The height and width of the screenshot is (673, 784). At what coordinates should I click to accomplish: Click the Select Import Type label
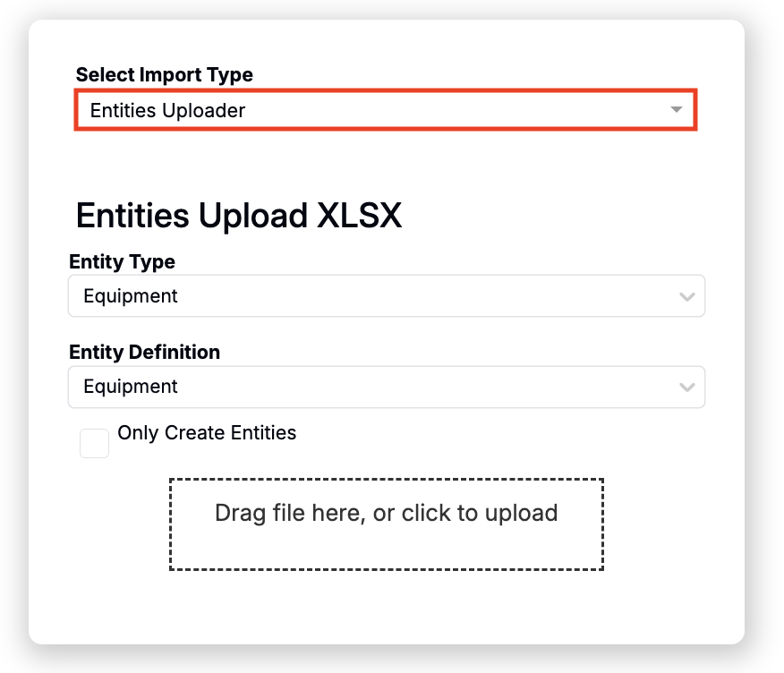point(164,75)
